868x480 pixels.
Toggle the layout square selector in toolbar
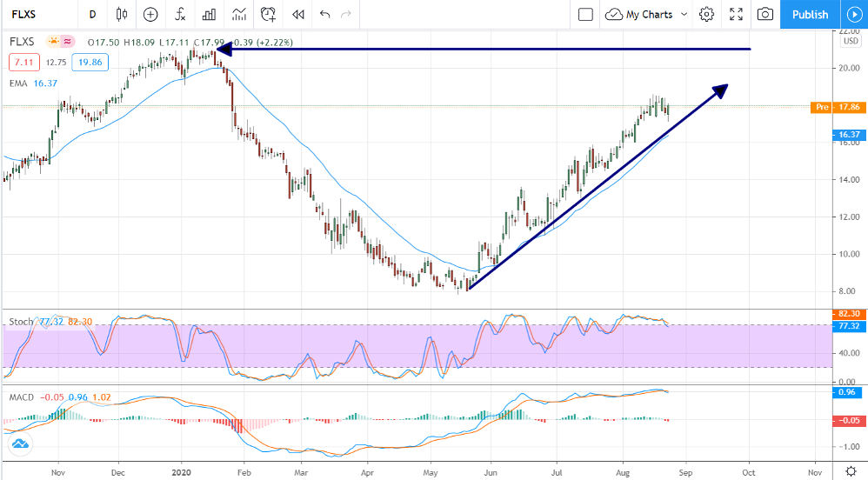tap(585, 14)
